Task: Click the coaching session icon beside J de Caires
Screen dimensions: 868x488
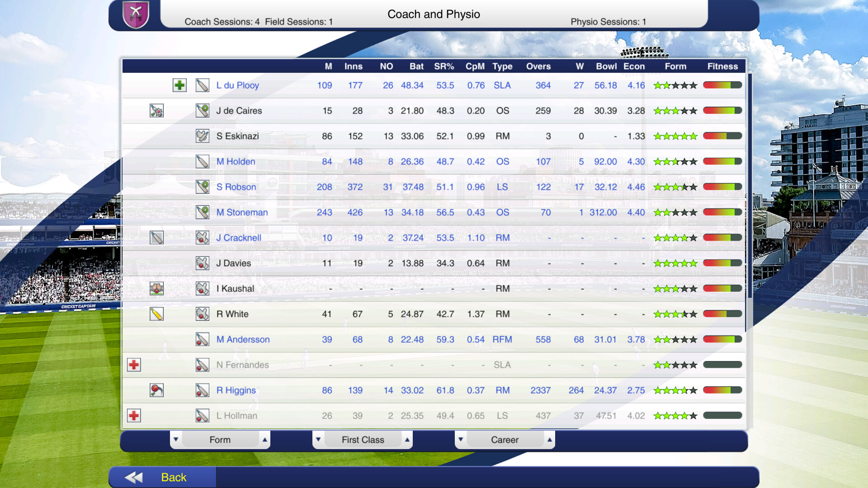Action: point(156,111)
